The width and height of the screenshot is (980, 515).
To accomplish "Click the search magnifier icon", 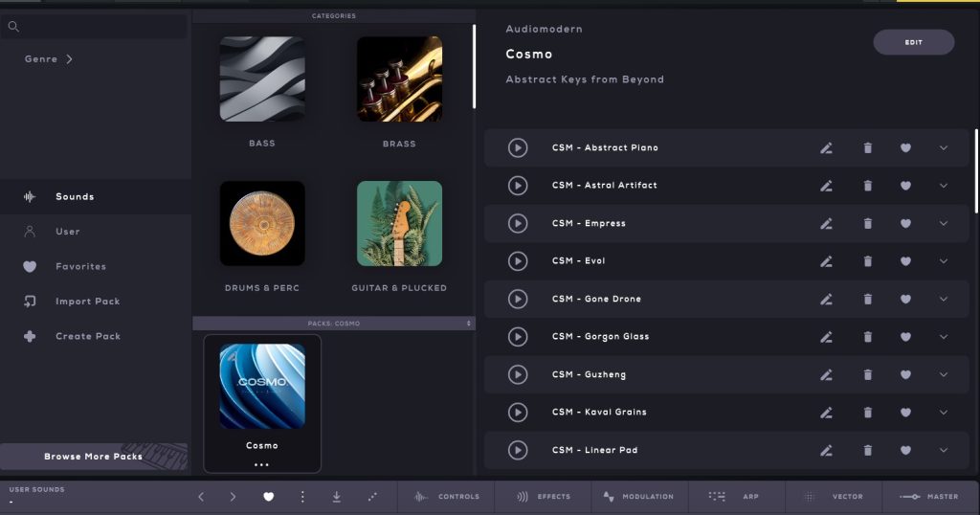I will pyautogui.click(x=13, y=27).
